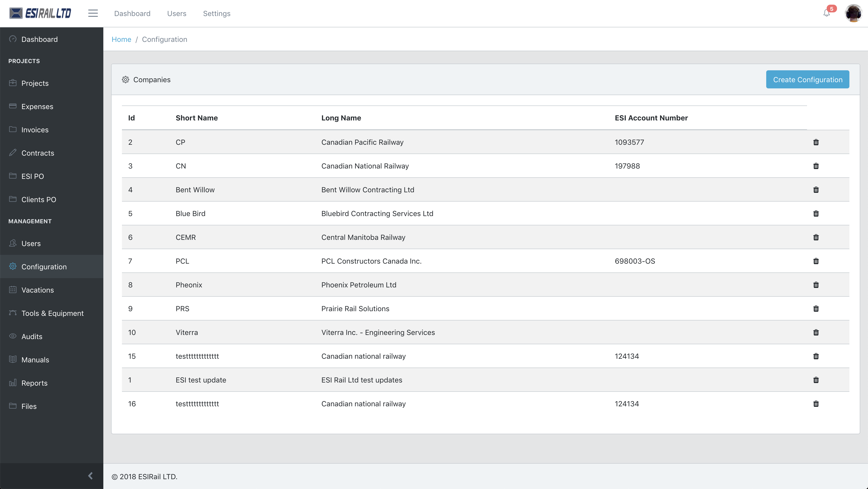This screenshot has height=489, width=868.
Task: Delete the row with Id 15
Action: coord(816,356)
